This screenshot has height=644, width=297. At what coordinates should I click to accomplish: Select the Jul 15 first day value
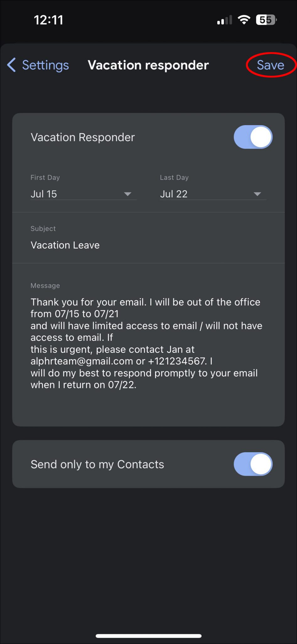point(44,194)
